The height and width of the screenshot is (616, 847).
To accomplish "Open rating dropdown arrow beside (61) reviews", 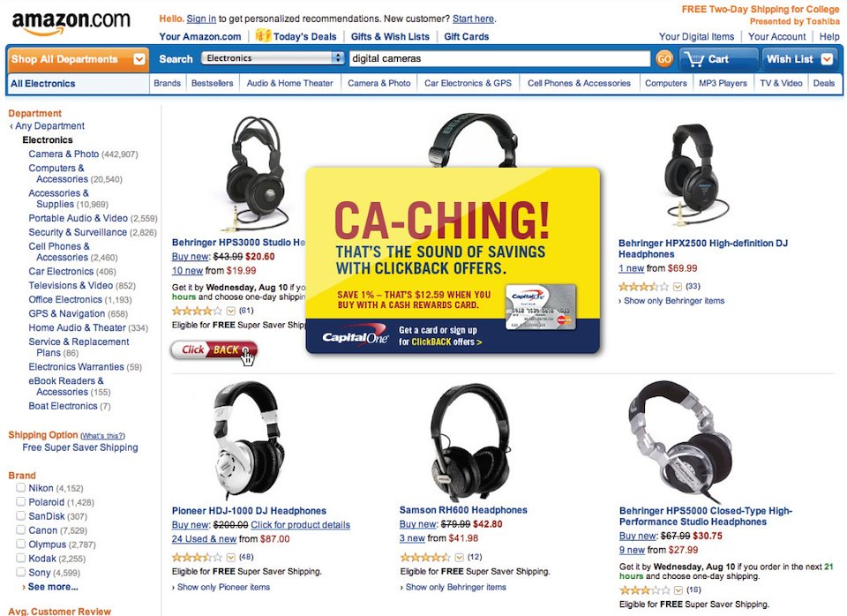I will pyautogui.click(x=230, y=311).
